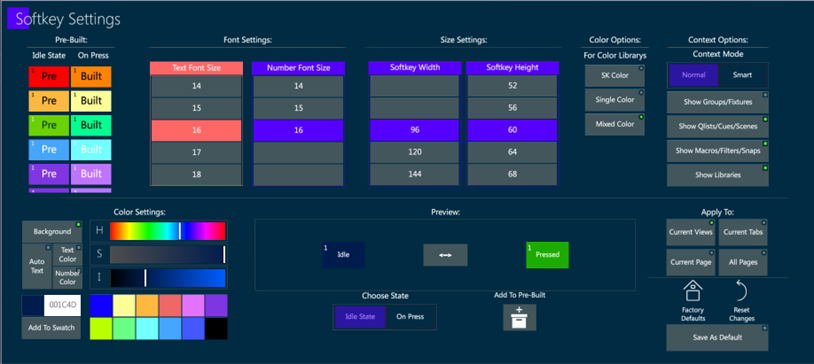
Task: Toggle Show Groups/Fixtures
Action: tap(717, 102)
